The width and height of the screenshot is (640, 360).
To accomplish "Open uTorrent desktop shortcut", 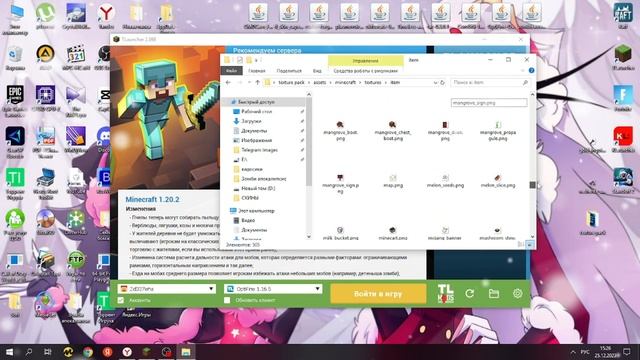I will [x=45, y=16].
